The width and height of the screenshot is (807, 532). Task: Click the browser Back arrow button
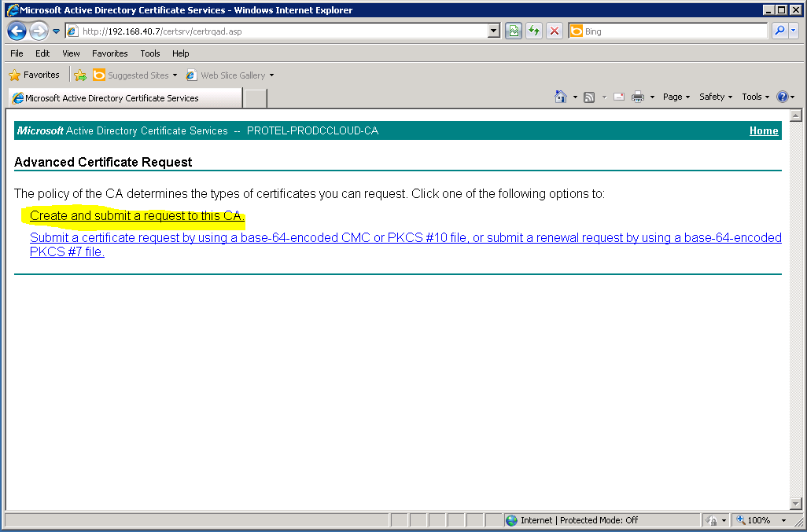click(x=17, y=31)
